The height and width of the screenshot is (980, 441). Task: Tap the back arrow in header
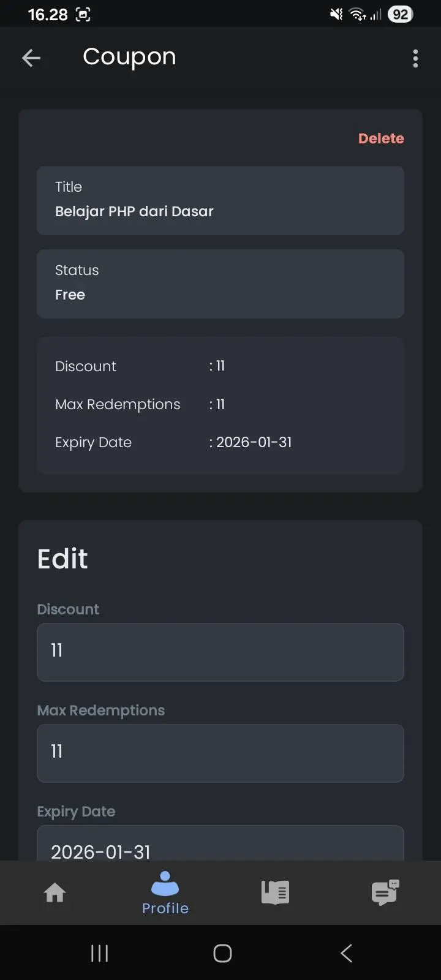pos(31,58)
